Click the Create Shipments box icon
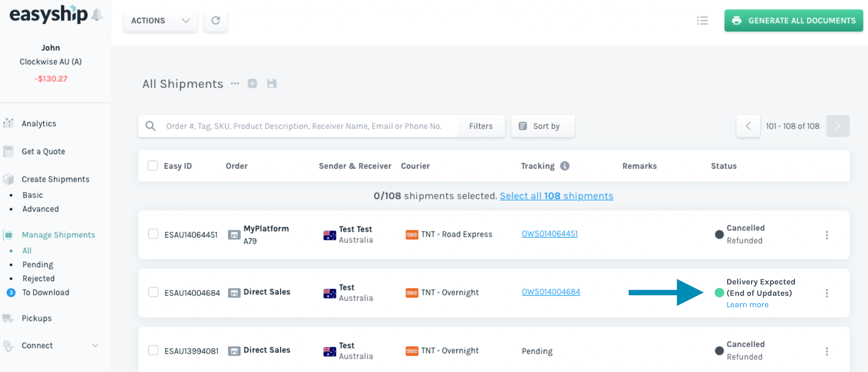 click(x=8, y=179)
